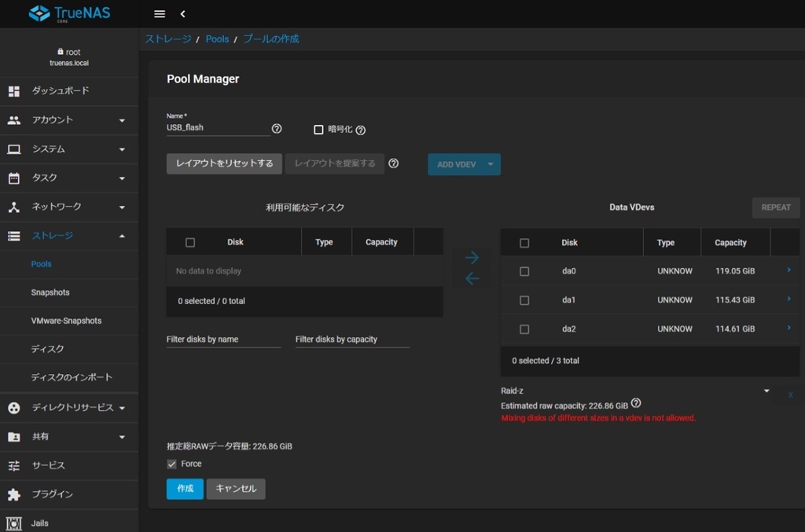The image size is (805, 532).
Task: Click the help icon beside 暗号化
Action: coord(360,130)
